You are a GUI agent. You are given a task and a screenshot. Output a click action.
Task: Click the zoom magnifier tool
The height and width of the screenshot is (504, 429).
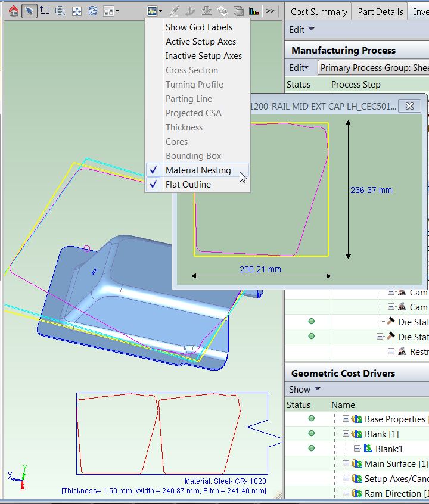(60, 11)
